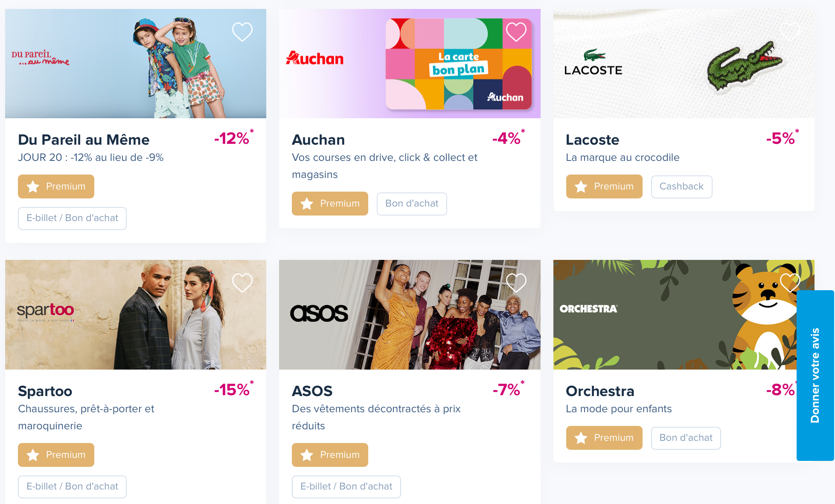Click the Premium badge under Orchestra
Screen dimensions: 835x504
pos(604,438)
